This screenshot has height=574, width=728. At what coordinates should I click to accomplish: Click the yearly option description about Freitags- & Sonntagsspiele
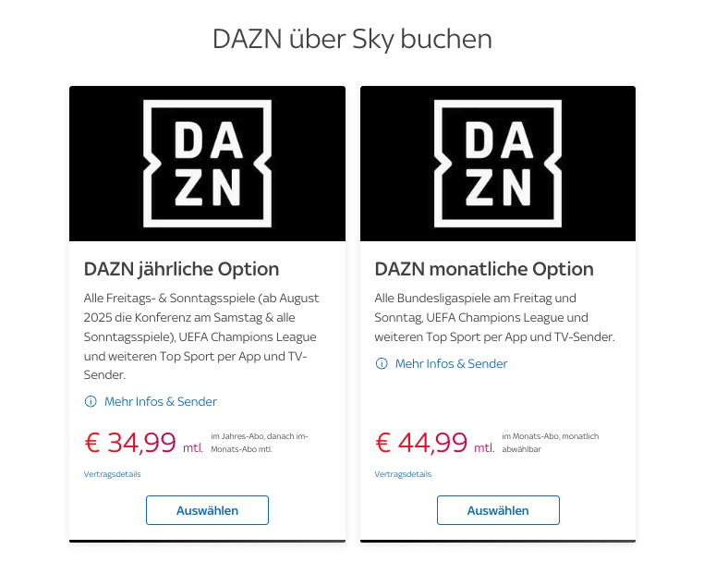[x=201, y=336]
